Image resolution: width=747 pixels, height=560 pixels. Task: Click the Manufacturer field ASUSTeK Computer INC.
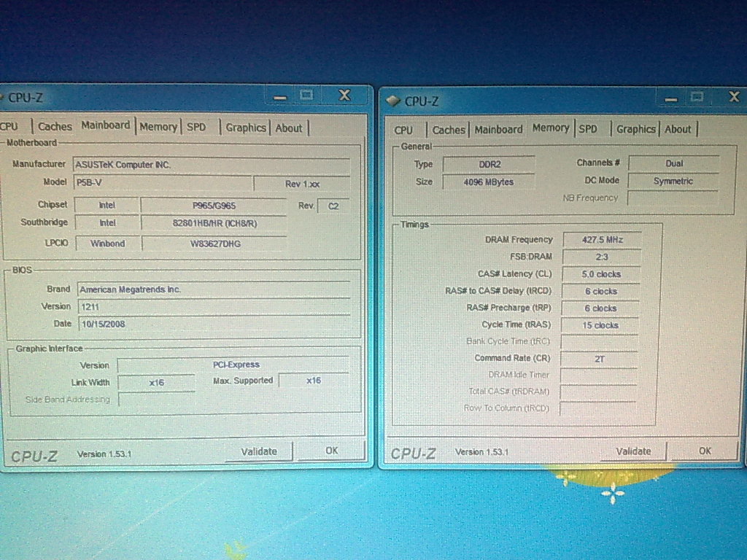[x=212, y=165]
